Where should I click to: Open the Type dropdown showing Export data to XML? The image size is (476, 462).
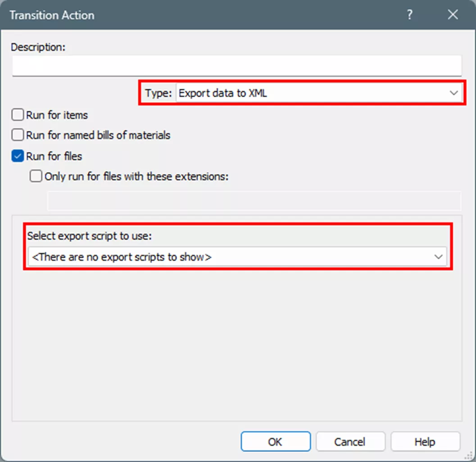pyautogui.click(x=315, y=93)
